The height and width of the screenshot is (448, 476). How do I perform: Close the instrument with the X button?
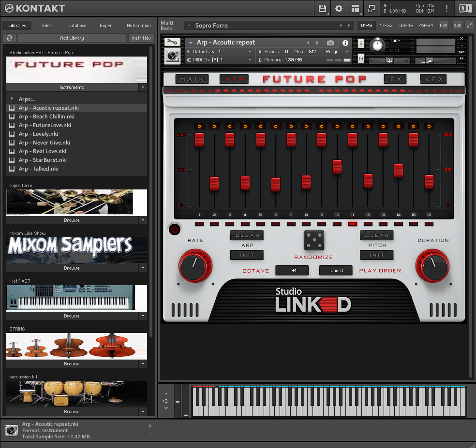(462, 39)
